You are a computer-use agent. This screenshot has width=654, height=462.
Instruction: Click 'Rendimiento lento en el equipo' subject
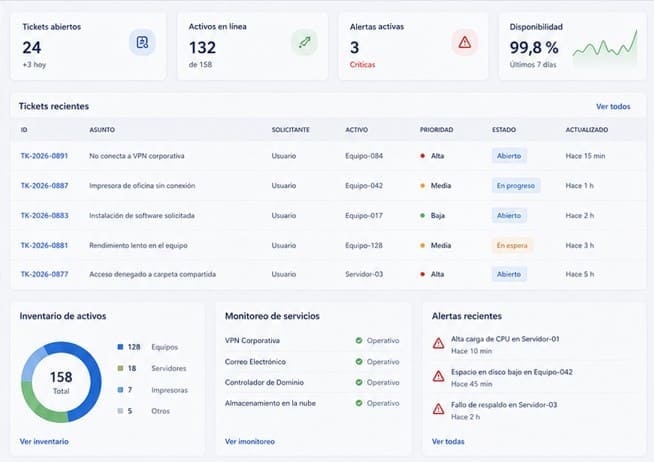[138, 245]
